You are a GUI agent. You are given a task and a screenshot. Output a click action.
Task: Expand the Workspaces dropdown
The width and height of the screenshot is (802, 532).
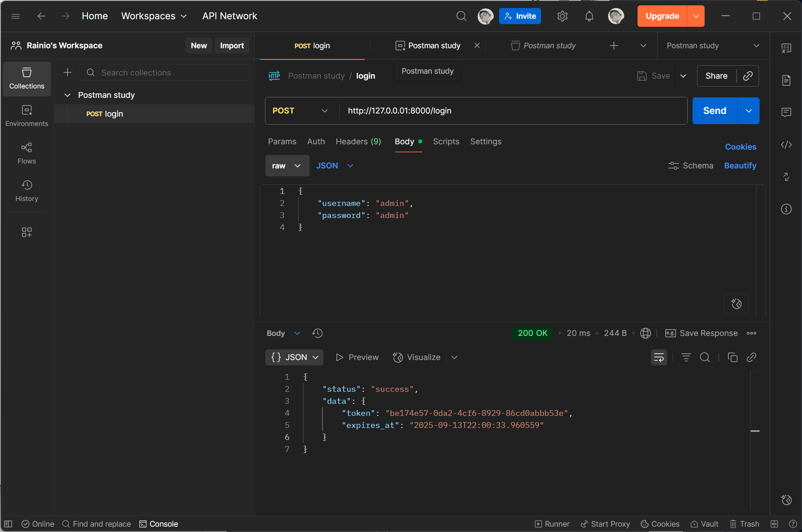(x=154, y=16)
